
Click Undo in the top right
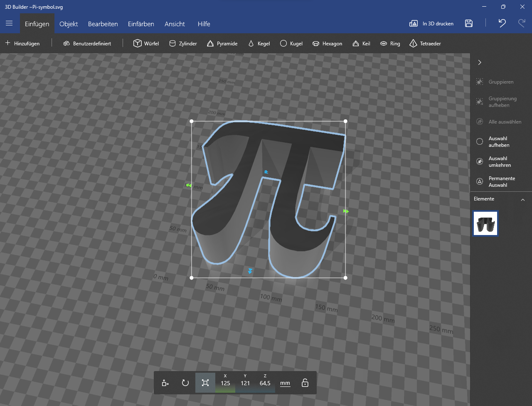[x=502, y=24]
